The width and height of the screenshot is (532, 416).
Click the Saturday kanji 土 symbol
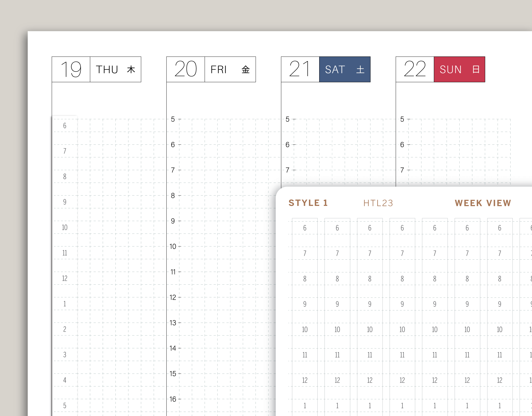pyautogui.click(x=360, y=70)
